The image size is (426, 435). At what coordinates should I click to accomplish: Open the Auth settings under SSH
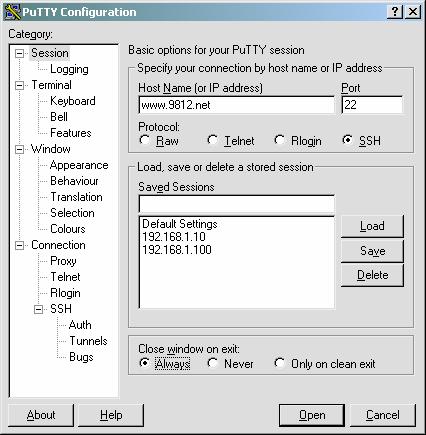80,325
